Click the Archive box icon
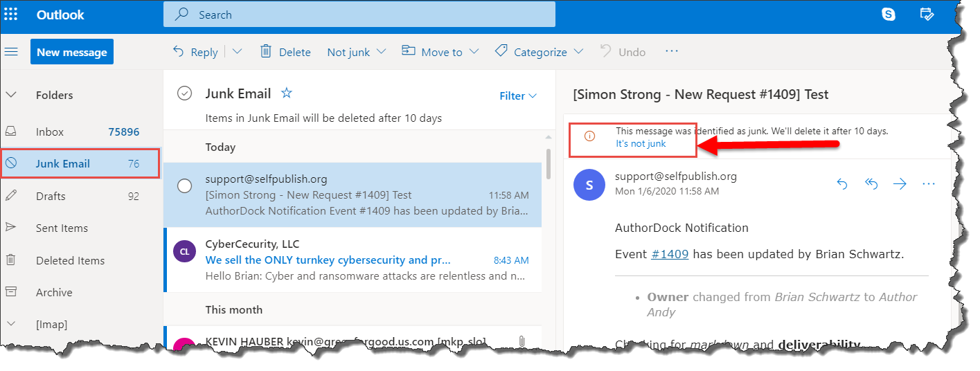Image resolution: width=980 pixels, height=371 pixels. [x=11, y=292]
